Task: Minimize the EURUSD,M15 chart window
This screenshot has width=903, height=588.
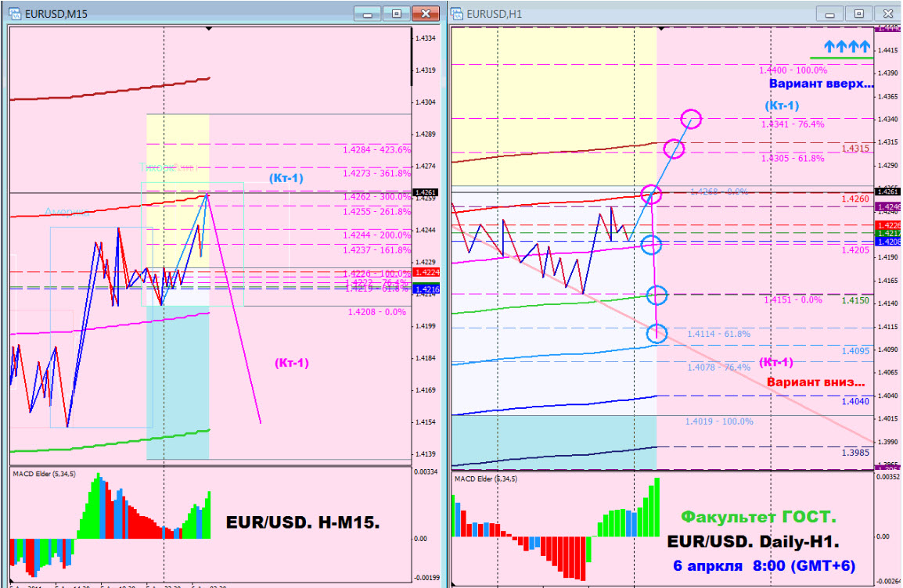Action: tap(368, 13)
